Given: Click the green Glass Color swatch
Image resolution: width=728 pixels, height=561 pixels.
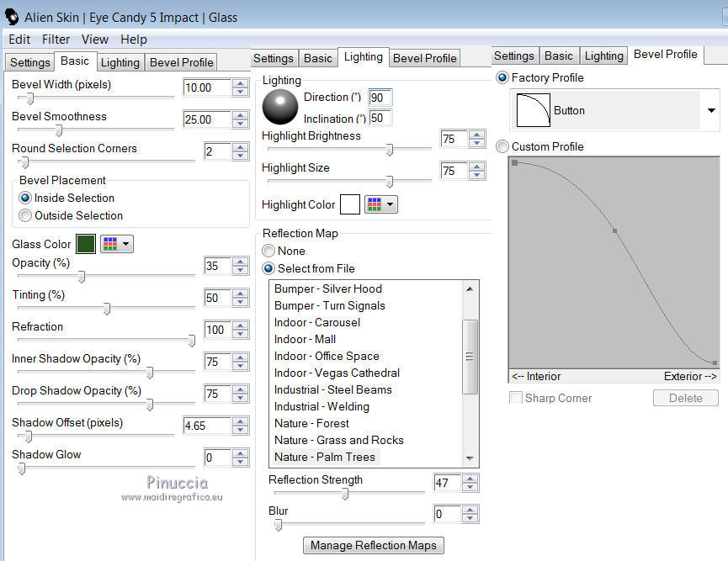Looking at the screenshot, I should coord(86,244).
